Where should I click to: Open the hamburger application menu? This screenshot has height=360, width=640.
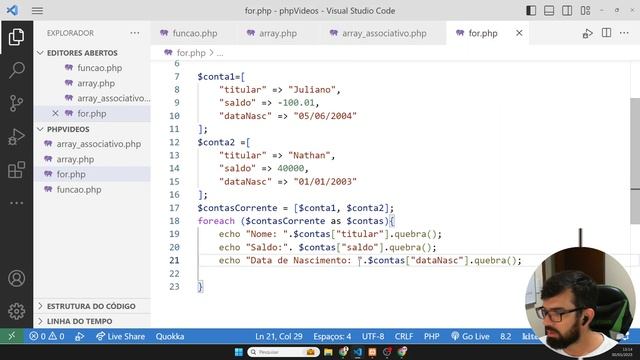(37, 11)
